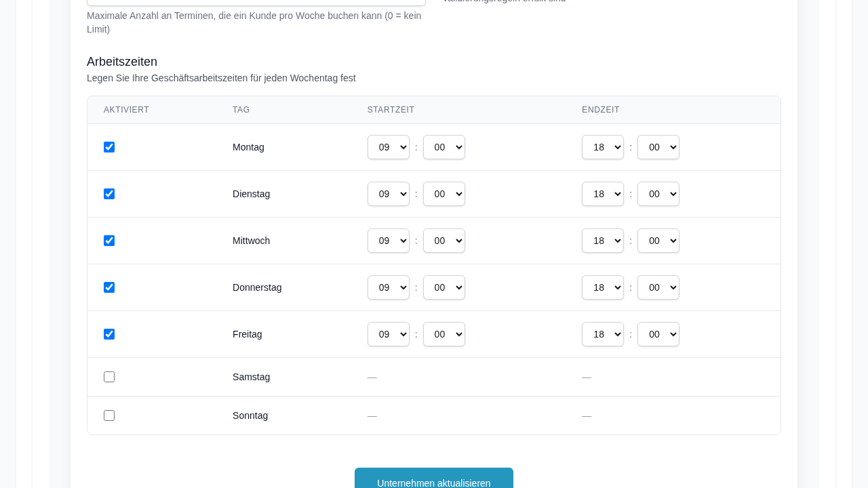Open Montag start hour dropdown
868x488 pixels.
(x=388, y=147)
